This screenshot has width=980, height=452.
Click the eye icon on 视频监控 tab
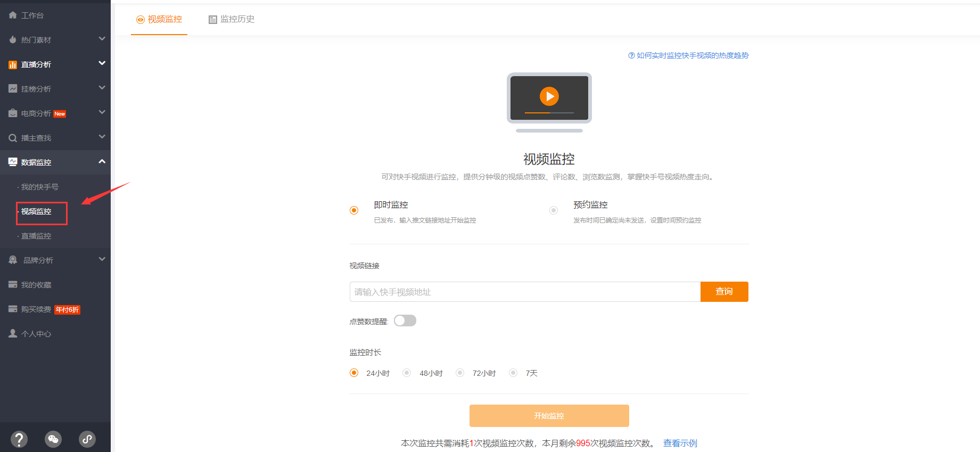coord(141,20)
